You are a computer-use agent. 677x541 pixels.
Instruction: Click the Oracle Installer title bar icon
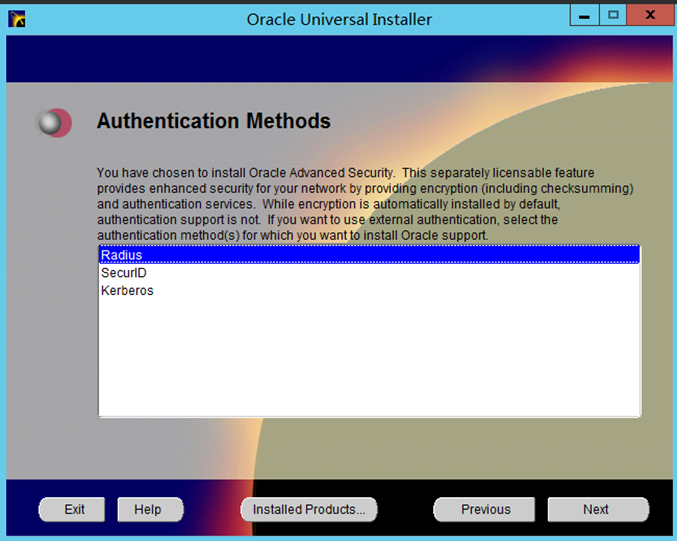(17, 19)
